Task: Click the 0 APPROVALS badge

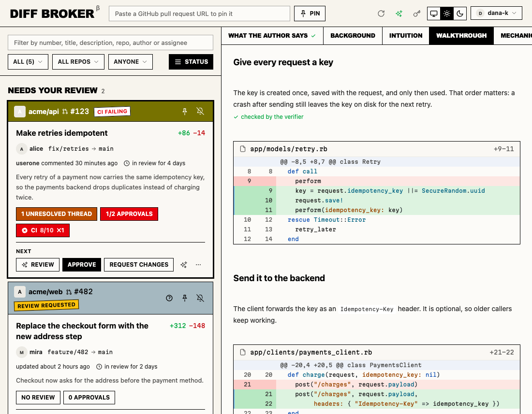Action: coord(89,398)
